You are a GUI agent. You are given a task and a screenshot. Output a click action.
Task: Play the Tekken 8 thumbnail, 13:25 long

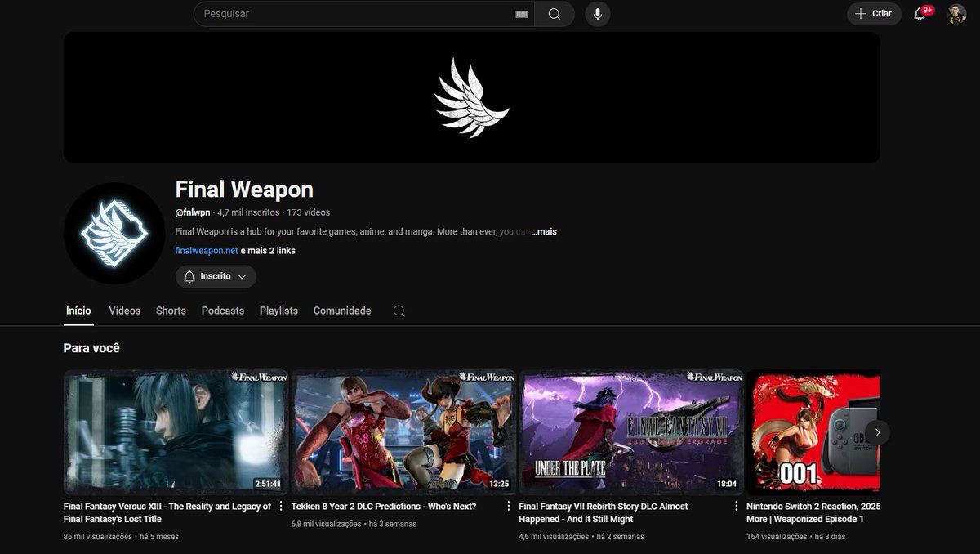tap(403, 432)
